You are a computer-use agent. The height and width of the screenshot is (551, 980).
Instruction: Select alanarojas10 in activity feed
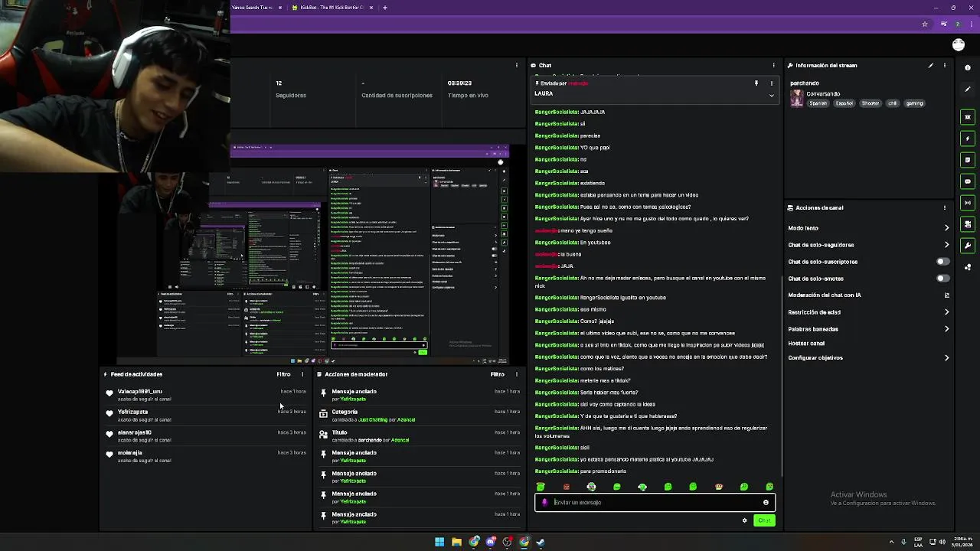pos(135,433)
